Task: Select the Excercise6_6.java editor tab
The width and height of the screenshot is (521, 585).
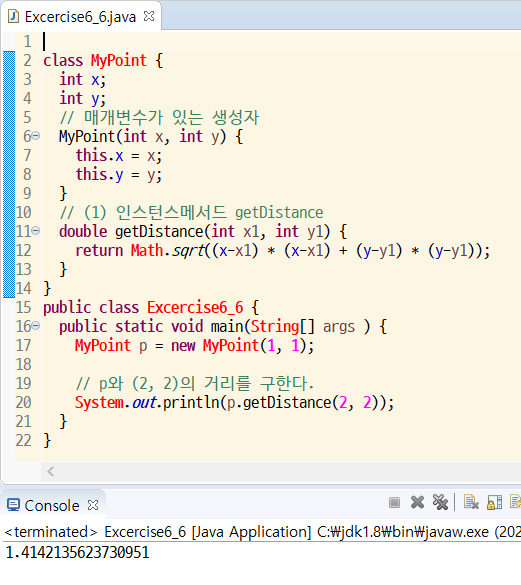Action: tap(81, 16)
